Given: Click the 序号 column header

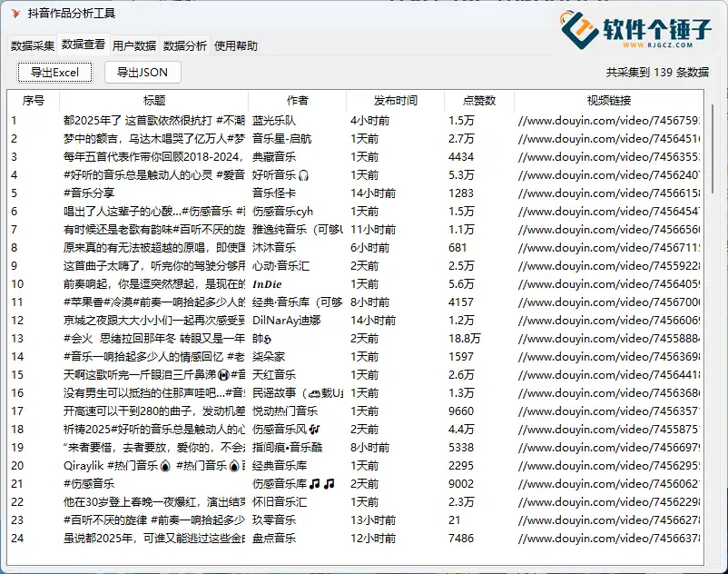Looking at the screenshot, I should 34,100.
